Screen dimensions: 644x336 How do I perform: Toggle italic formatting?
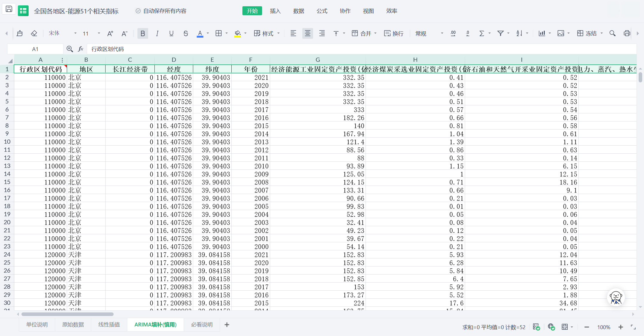[157, 33]
